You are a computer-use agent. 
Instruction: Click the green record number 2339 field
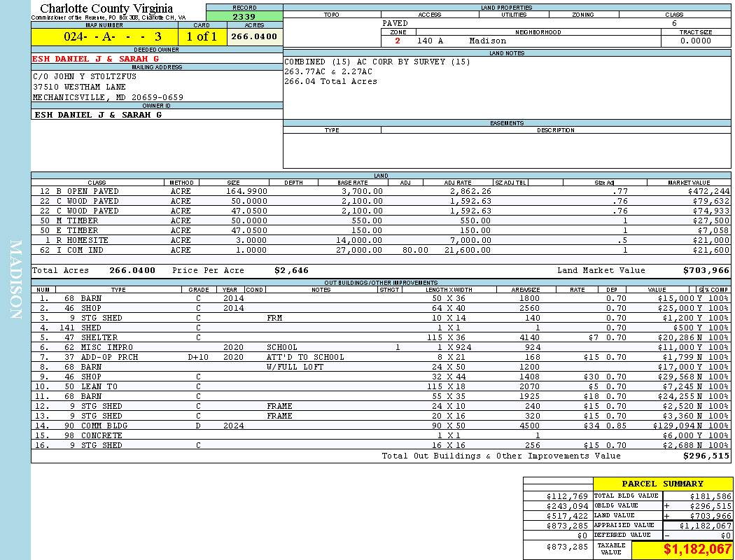click(x=244, y=16)
